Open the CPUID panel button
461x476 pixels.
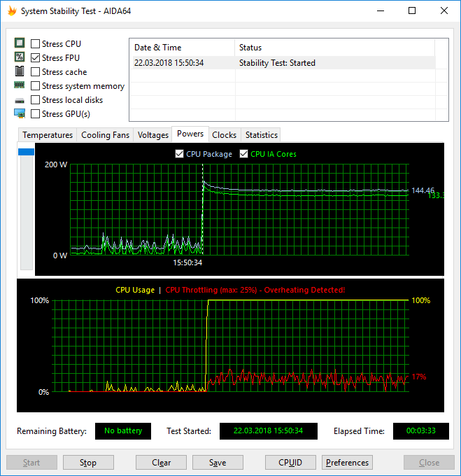tap(290, 462)
